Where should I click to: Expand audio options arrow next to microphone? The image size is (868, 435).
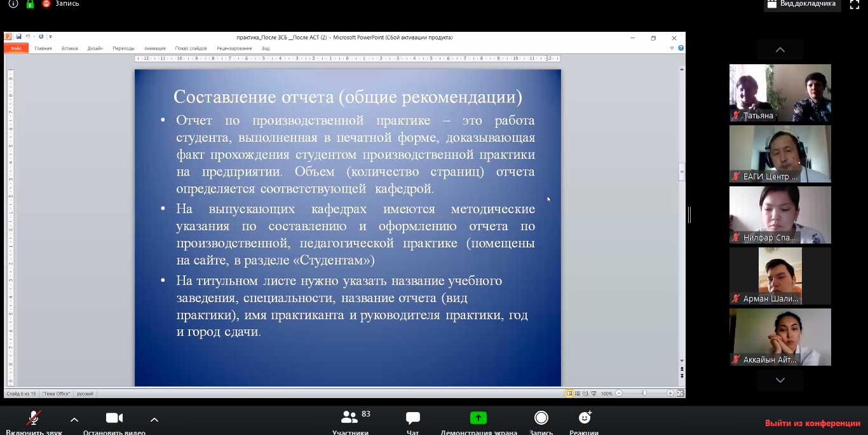pos(74,420)
